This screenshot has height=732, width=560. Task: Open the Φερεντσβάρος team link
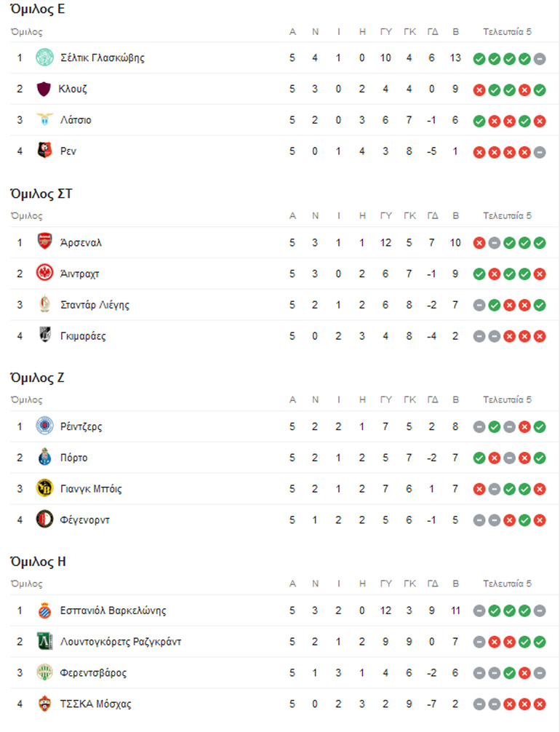pos(93,673)
